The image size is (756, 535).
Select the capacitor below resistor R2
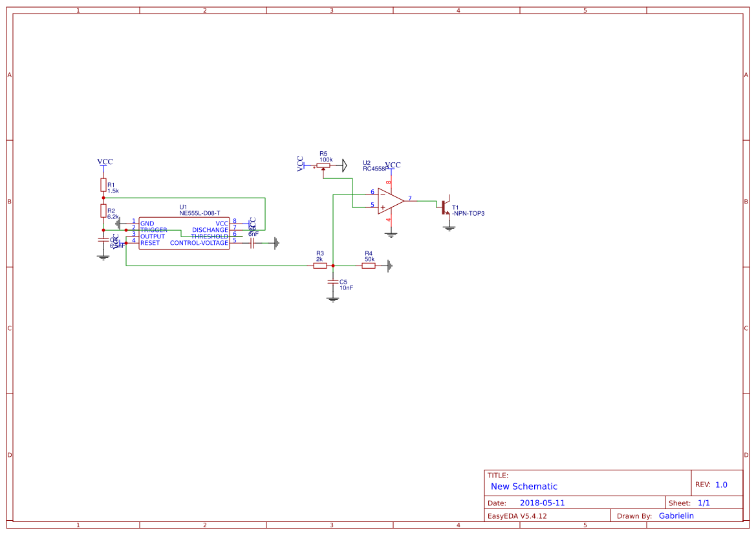coord(103,239)
